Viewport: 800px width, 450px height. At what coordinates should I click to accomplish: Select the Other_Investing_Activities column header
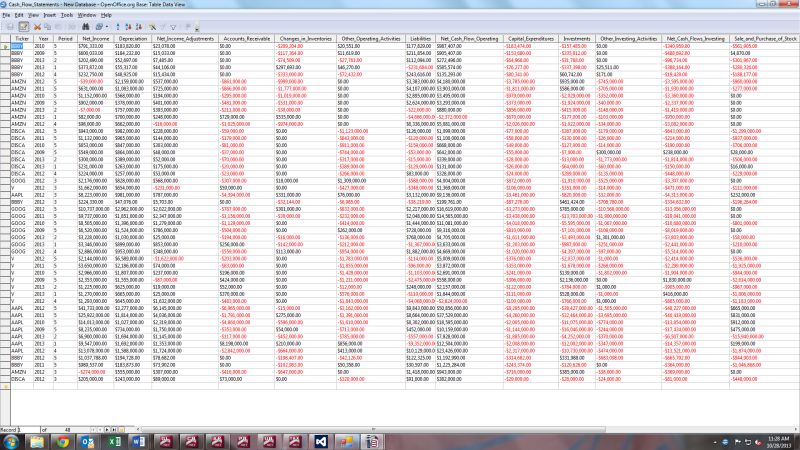coord(629,39)
